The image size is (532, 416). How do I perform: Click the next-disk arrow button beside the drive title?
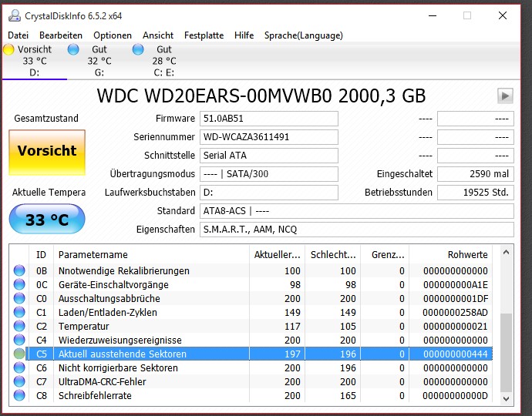[505, 96]
